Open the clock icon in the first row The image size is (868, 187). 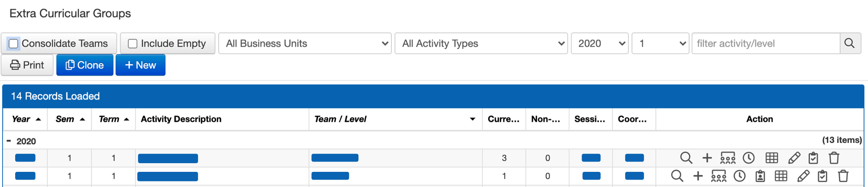[749, 158]
